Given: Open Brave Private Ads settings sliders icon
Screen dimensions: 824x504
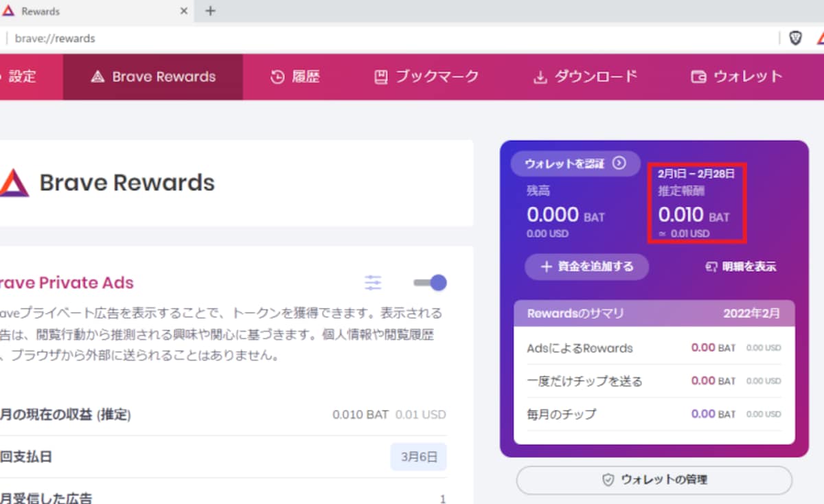Looking at the screenshot, I should coord(373,282).
